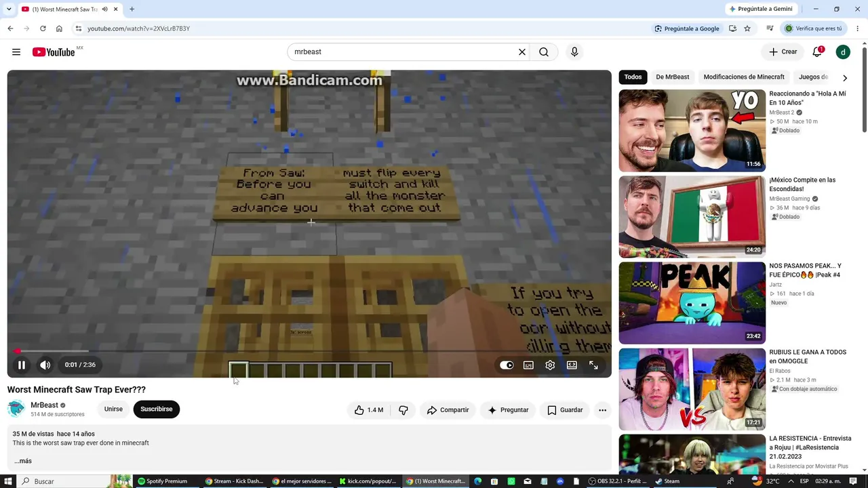Pause the video
The image size is (868, 488).
pyautogui.click(x=22, y=365)
